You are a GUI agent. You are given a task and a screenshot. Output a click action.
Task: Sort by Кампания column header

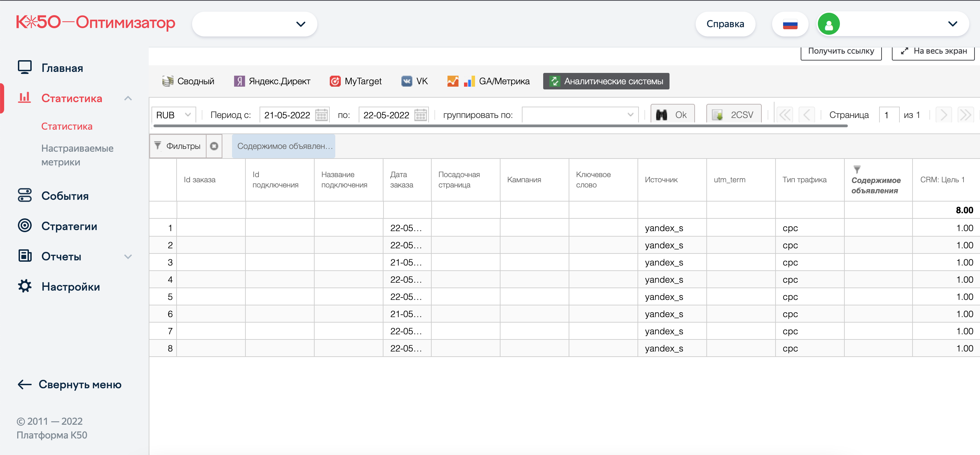tap(534, 180)
